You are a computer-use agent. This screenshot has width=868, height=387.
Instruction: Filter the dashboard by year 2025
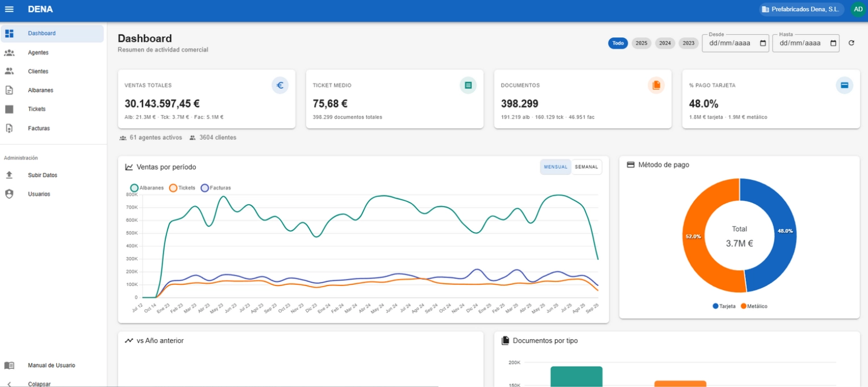click(641, 43)
